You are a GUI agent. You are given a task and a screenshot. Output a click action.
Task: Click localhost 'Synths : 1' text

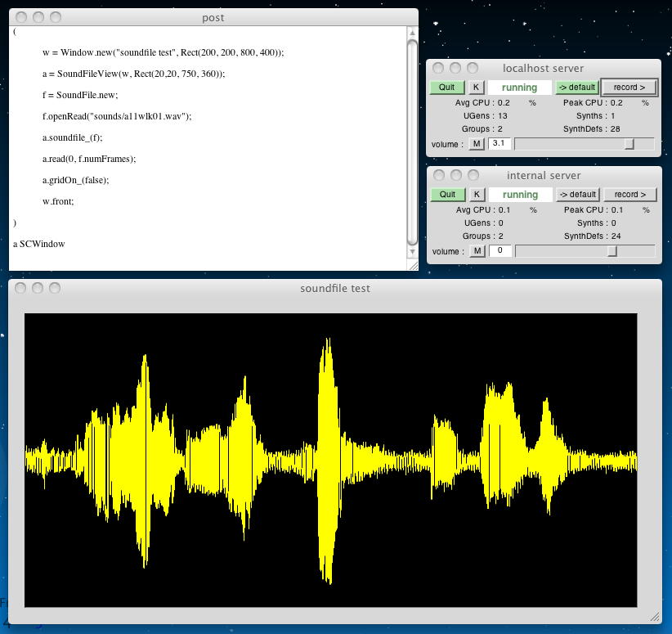[x=595, y=116]
